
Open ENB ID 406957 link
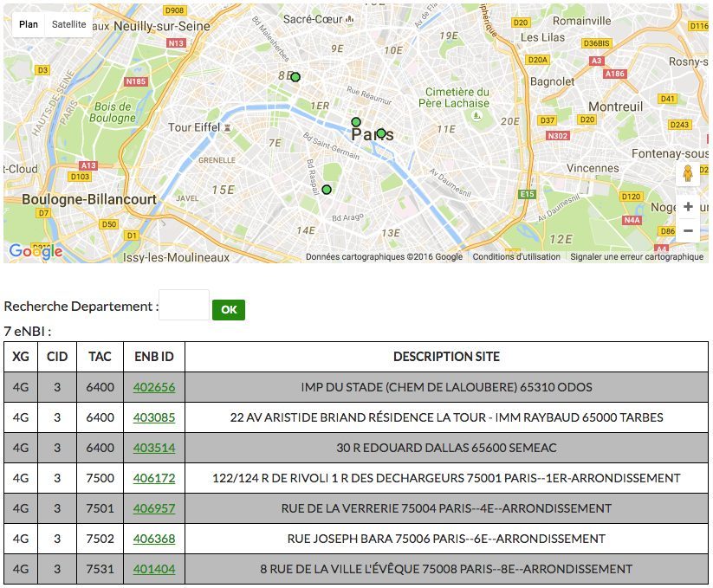tap(154, 508)
